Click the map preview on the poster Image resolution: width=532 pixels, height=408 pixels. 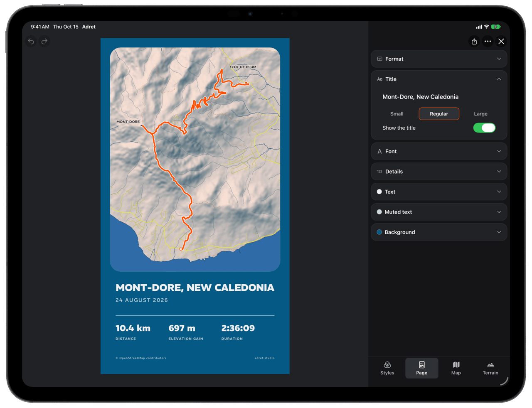click(195, 160)
